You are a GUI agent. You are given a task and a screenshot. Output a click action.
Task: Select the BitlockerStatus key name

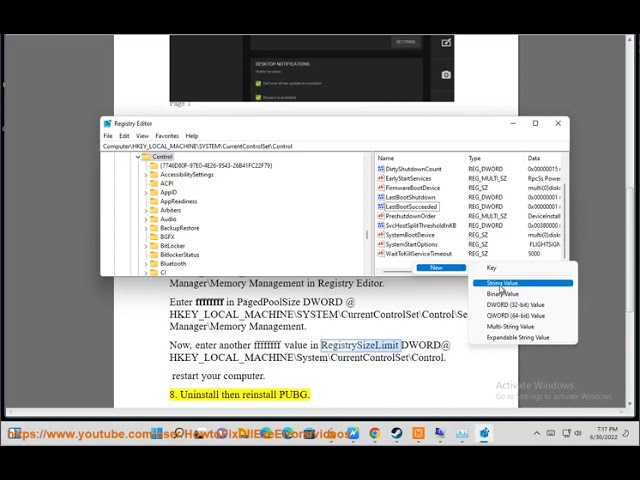pos(180,255)
